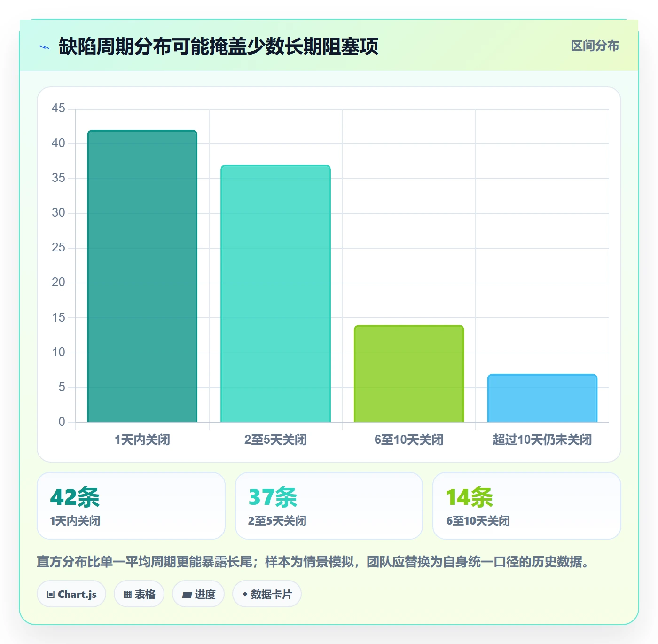Screen dimensions: 658x644
Task: Select the 2至5天关闭 bar in chart
Action: point(275,293)
